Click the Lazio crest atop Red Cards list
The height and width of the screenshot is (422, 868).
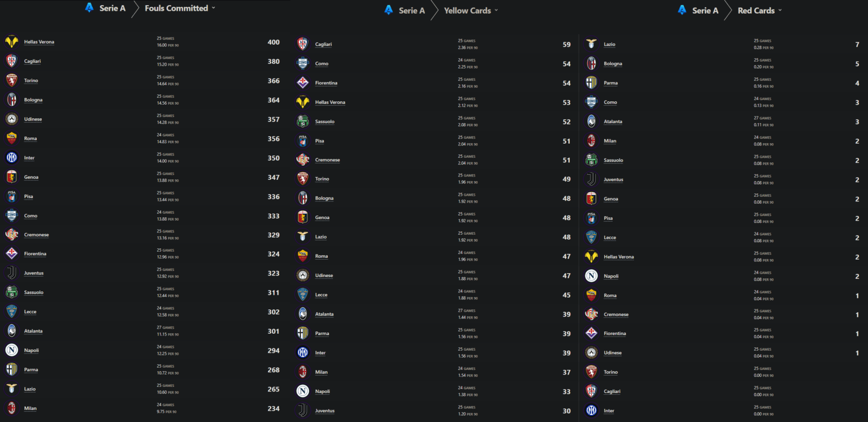[592, 44]
